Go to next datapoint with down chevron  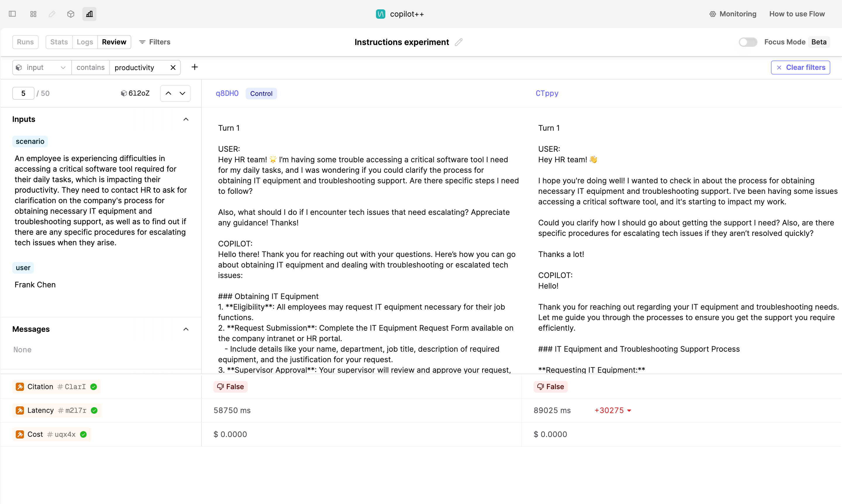(182, 93)
